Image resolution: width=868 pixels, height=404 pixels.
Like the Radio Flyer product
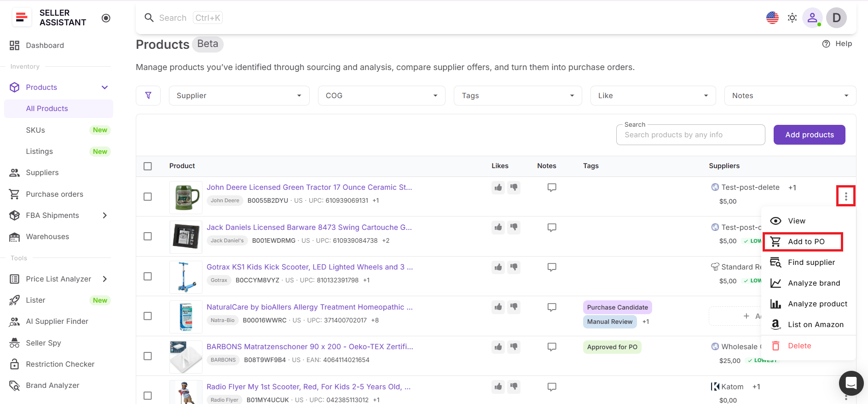[x=498, y=386]
